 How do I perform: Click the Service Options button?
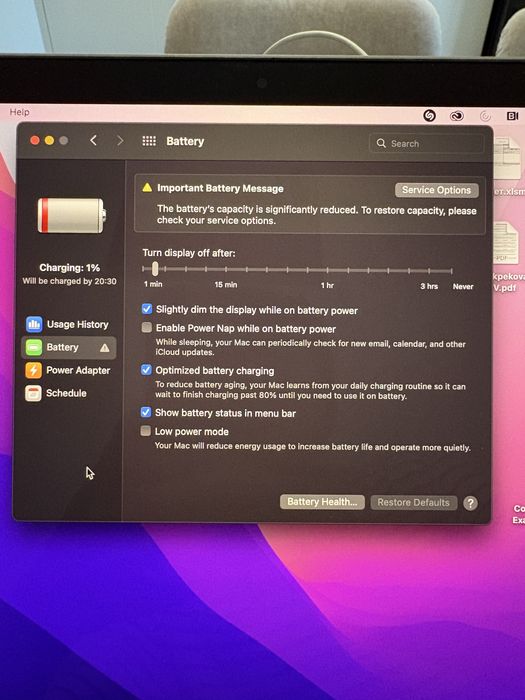coord(437,190)
